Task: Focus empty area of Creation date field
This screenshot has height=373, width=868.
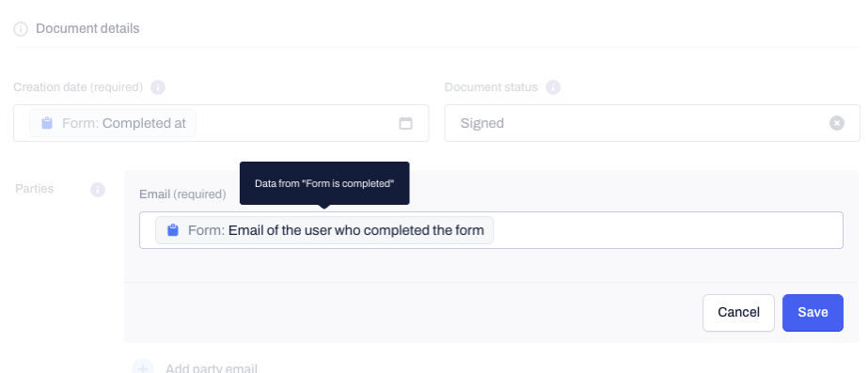Action: tap(296, 123)
